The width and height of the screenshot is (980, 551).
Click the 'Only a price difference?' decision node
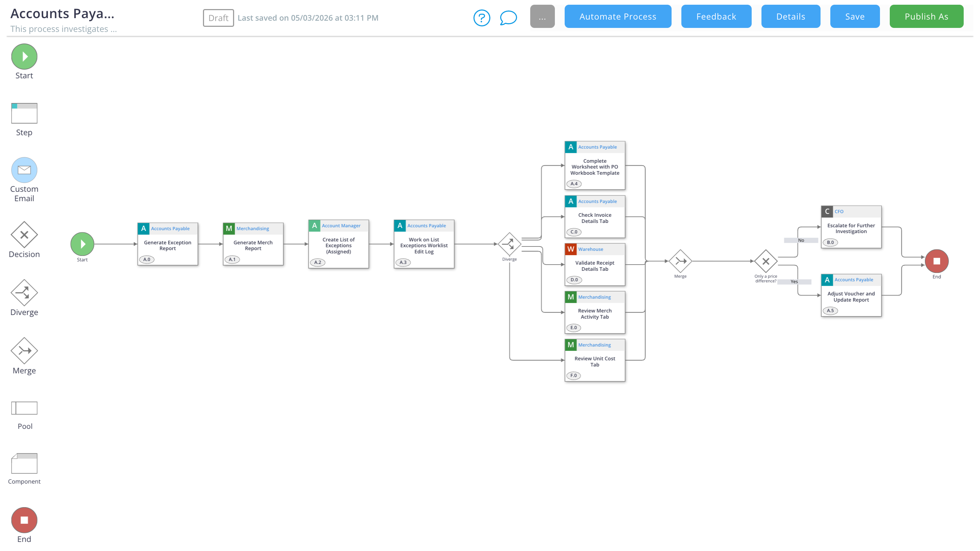click(x=765, y=261)
